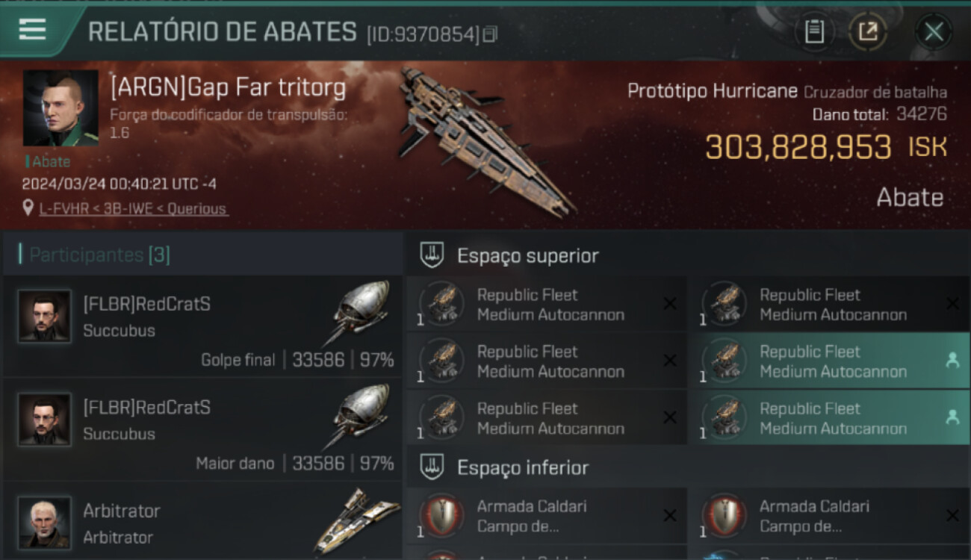Open the hamburger menu button
Image resolution: width=971 pixels, height=560 pixels.
pos(32,30)
